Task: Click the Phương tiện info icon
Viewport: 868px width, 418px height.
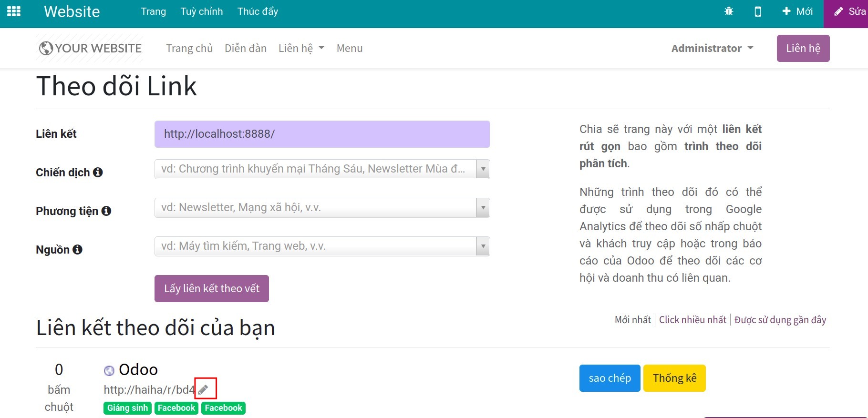Action: point(106,211)
